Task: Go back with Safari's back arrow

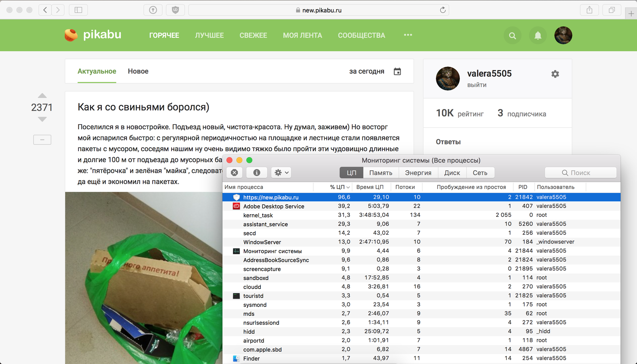Action: [x=45, y=10]
